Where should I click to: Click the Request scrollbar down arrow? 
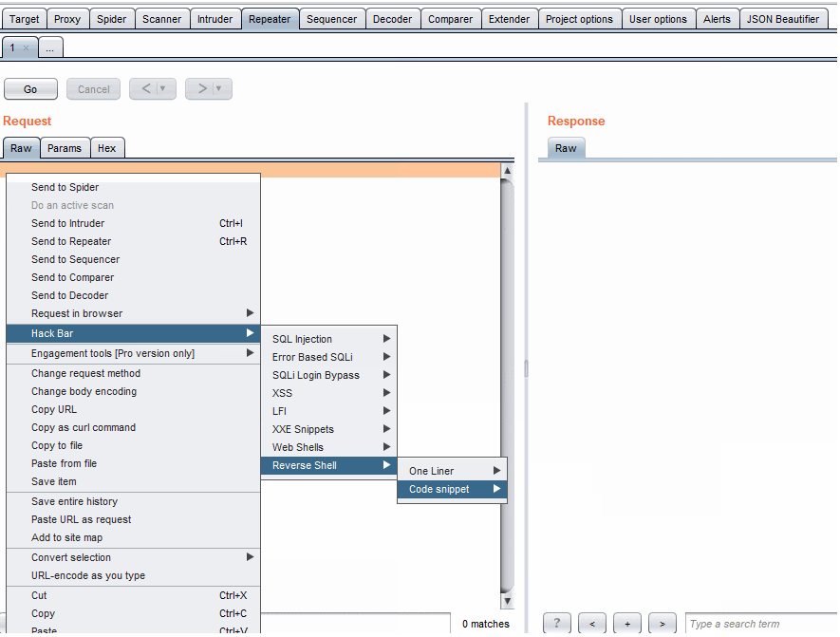click(507, 601)
